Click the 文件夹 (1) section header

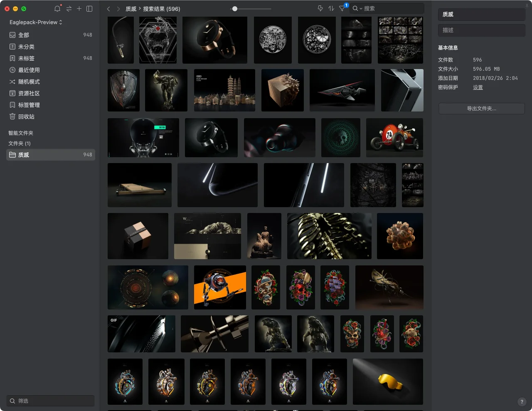click(20, 144)
